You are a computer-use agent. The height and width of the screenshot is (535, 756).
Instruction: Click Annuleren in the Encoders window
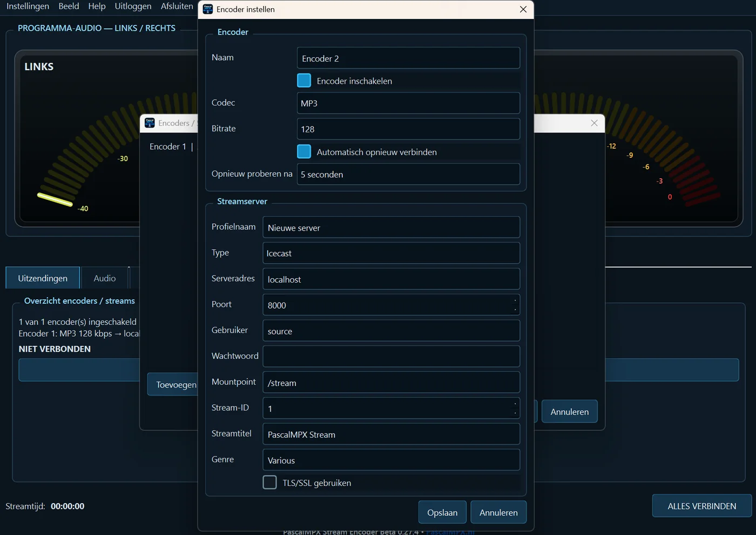coord(569,412)
